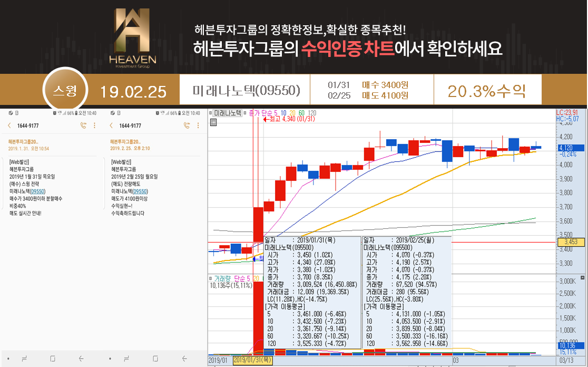
Task: Click the 거래량 단순 5 volume label
Action: click(x=232, y=278)
